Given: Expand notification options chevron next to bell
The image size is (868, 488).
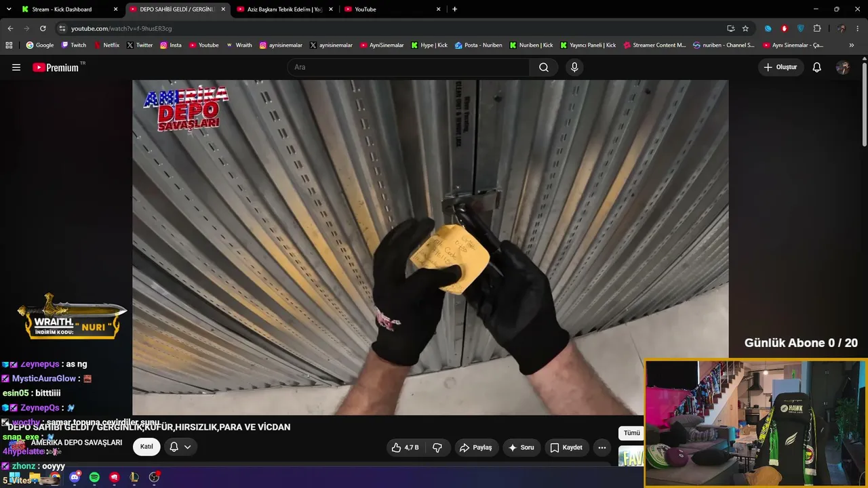Looking at the screenshot, I should 187,447.
